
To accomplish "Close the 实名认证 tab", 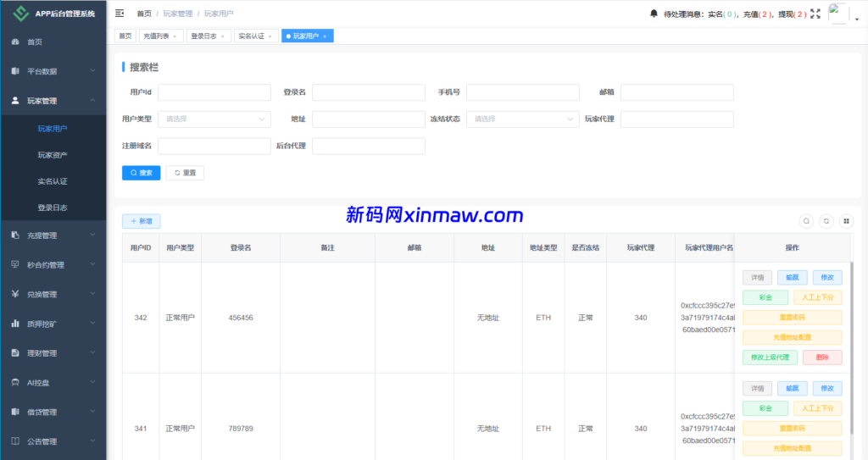I will pos(270,36).
